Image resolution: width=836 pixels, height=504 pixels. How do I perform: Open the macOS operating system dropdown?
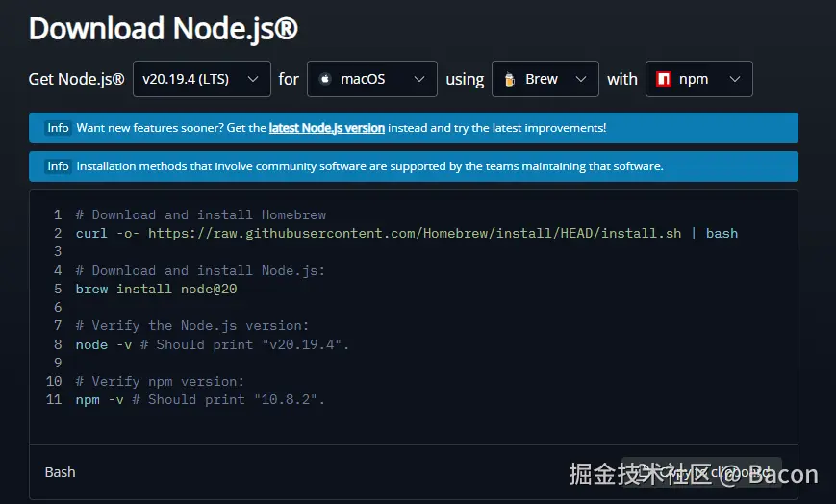pyautogui.click(x=371, y=79)
